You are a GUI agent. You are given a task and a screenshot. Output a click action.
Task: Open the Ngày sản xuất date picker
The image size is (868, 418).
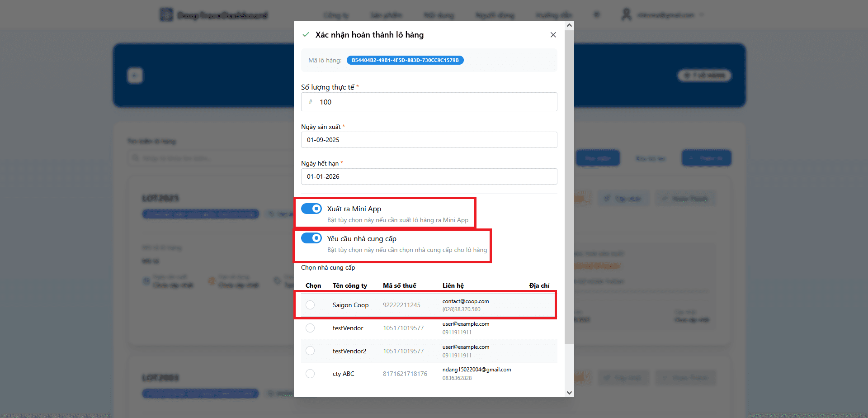[x=429, y=140]
